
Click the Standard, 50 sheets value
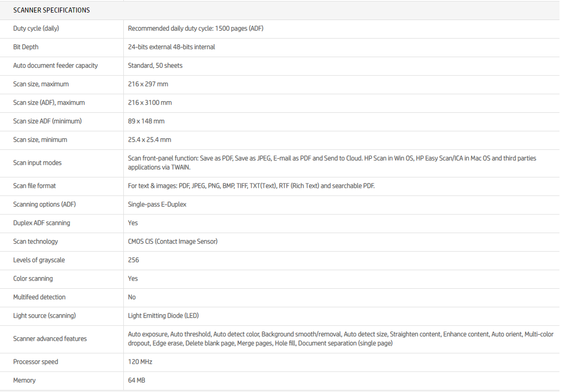pos(155,66)
